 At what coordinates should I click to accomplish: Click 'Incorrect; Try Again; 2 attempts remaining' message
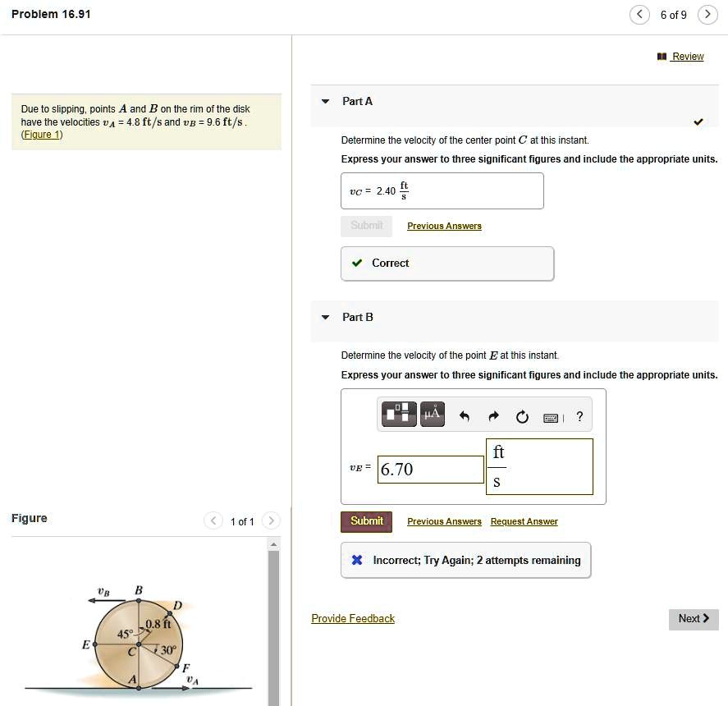465,560
